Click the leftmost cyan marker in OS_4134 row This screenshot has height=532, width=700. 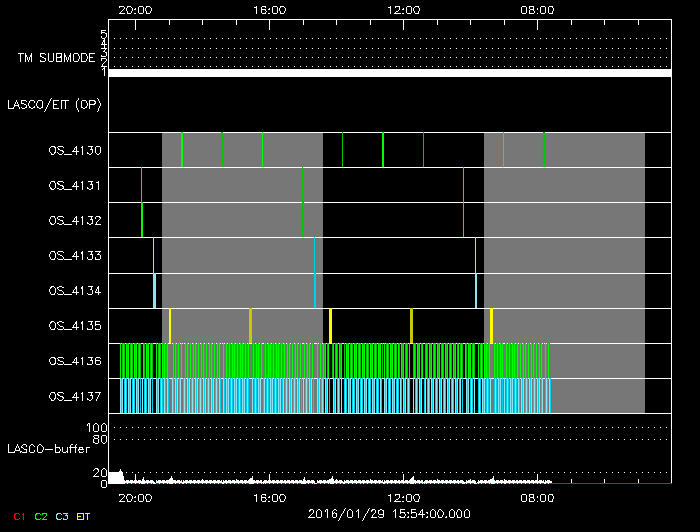tap(154, 290)
